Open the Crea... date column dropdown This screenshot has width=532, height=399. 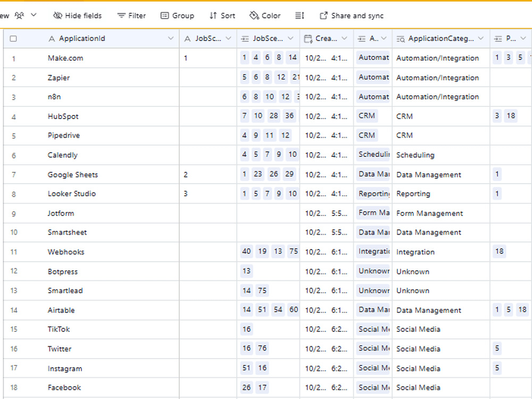344,38
